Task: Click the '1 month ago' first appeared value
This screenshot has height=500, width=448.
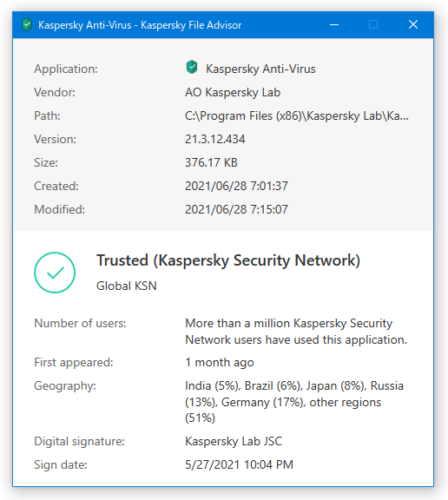Action: pos(220,363)
